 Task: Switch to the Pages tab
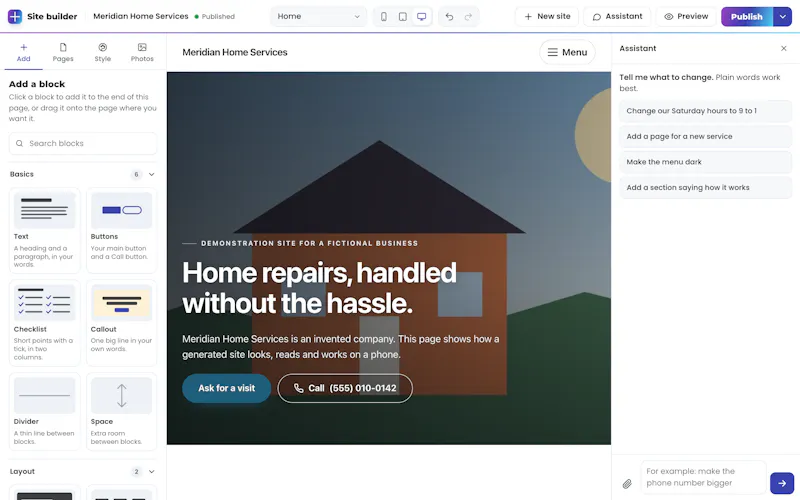click(x=63, y=53)
